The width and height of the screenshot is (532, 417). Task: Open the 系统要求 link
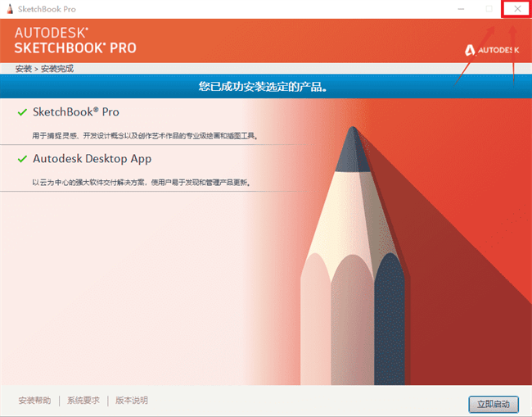point(83,401)
